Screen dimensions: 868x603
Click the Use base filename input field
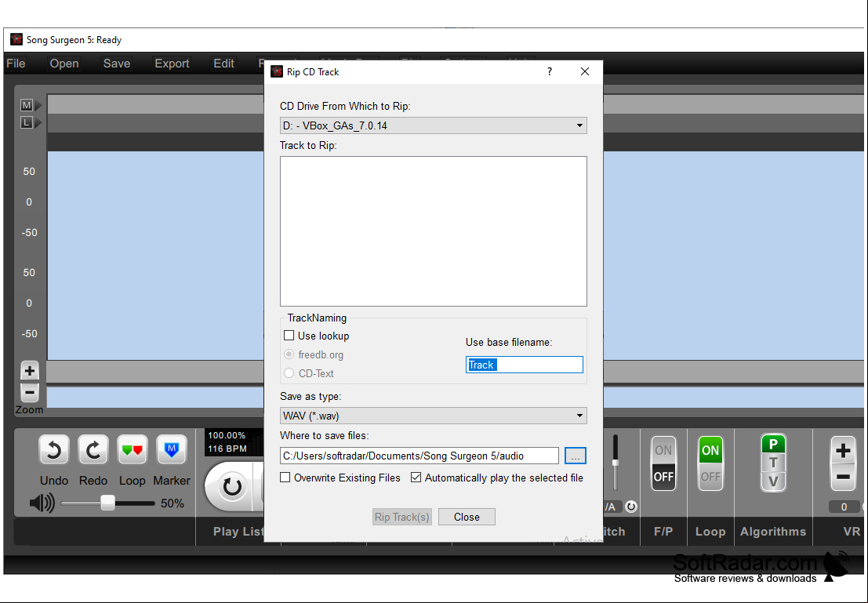pyautogui.click(x=525, y=365)
